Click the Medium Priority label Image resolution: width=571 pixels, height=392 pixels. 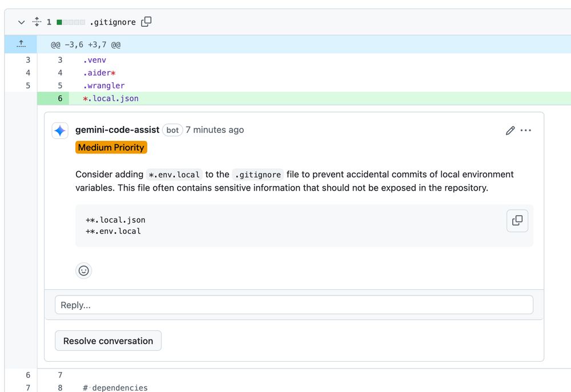click(x=111, y=147)
